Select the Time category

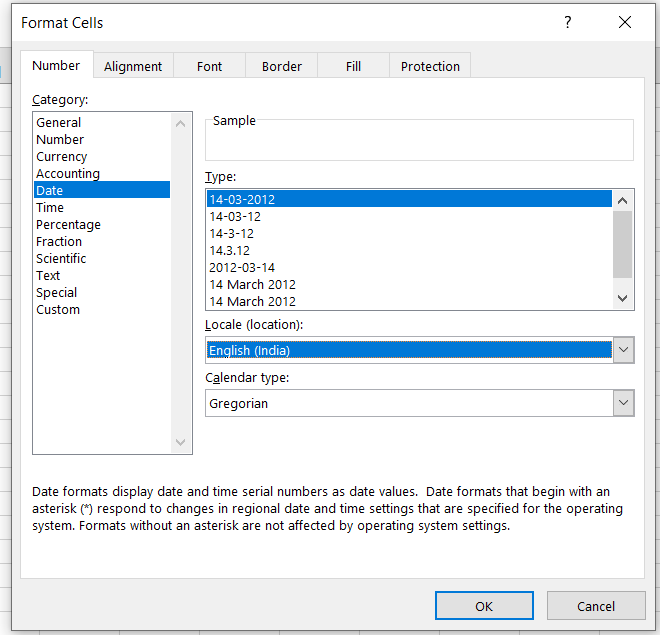pyautogui.click(x=50, y=208)
